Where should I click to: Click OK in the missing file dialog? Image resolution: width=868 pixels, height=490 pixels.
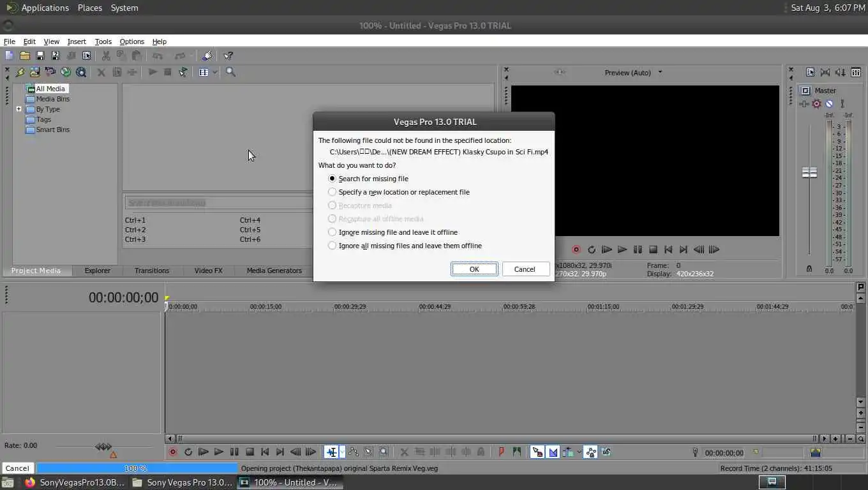pos(474,269)
